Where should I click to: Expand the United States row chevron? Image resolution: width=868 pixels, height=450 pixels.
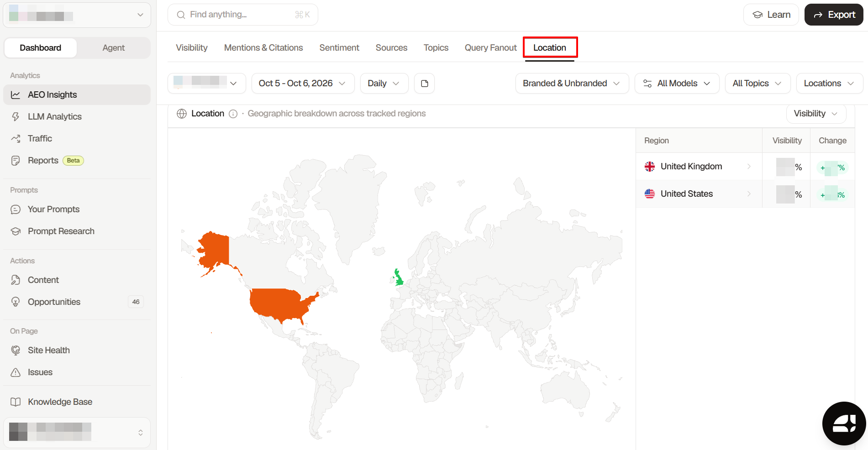click(749, 194)
